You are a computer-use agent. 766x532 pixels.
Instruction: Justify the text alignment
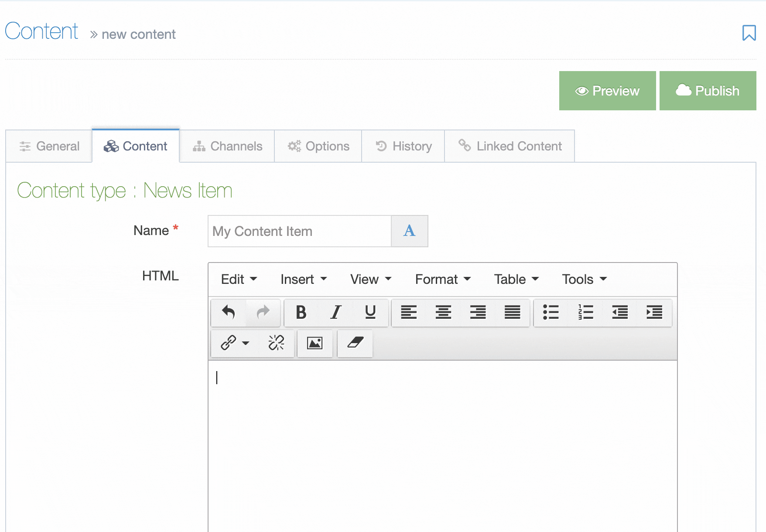[512, 312]
